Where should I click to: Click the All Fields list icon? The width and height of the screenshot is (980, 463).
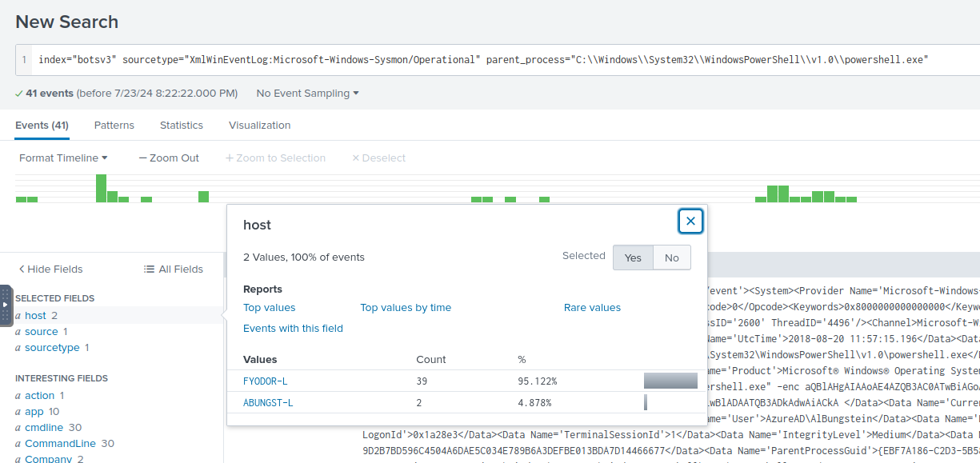tap(149, 269)
